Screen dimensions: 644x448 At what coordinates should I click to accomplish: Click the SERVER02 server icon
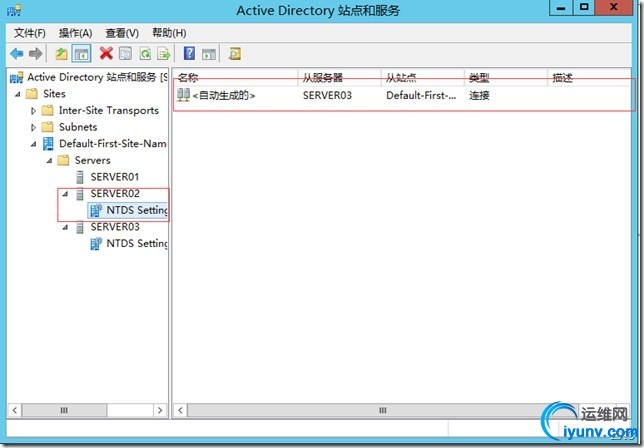coord(80,193)
